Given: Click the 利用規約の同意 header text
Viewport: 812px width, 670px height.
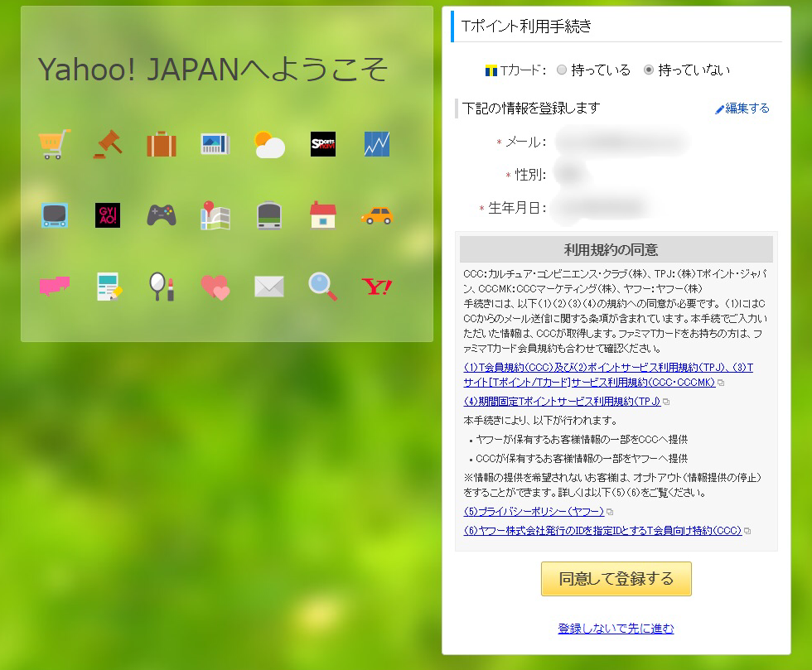Looking at the screenshot, I should (x=611, y=250).
